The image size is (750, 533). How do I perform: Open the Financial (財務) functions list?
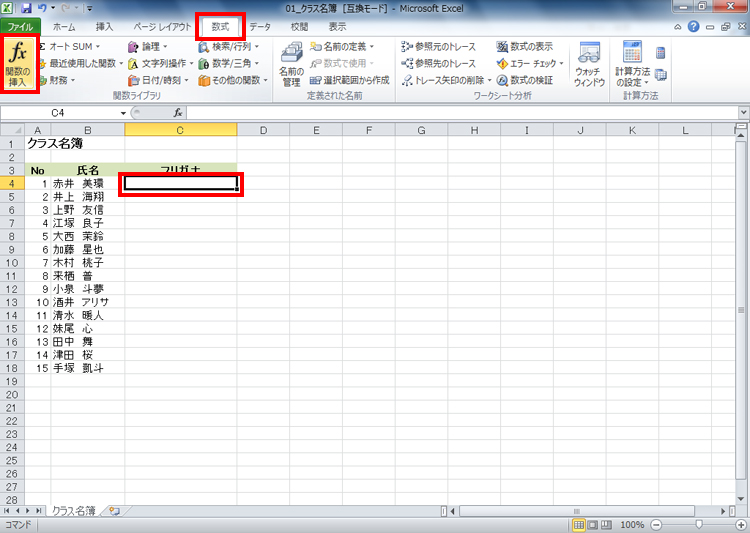pyautogui.click(x=57, y=80)
